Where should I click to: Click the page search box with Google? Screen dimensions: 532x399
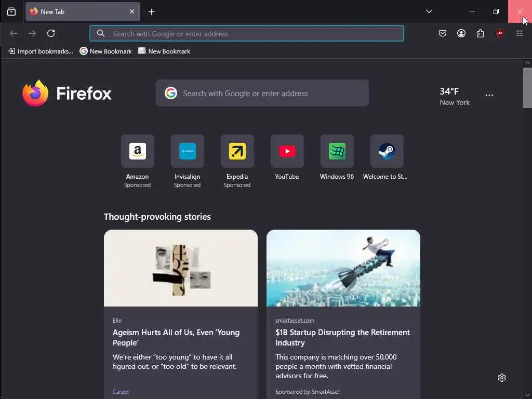[262, 93]
